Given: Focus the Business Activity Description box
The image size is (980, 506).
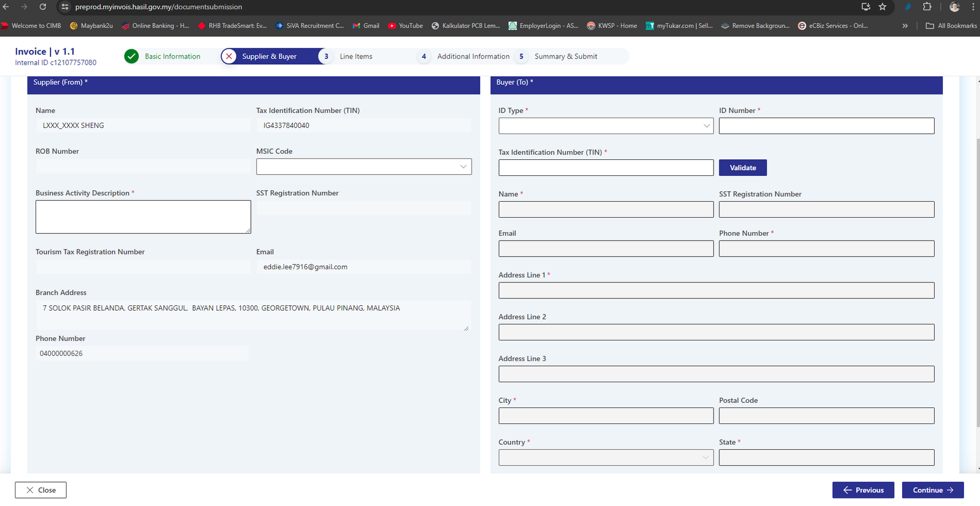Looking at the screenshot, I should [x=143, y=217].
